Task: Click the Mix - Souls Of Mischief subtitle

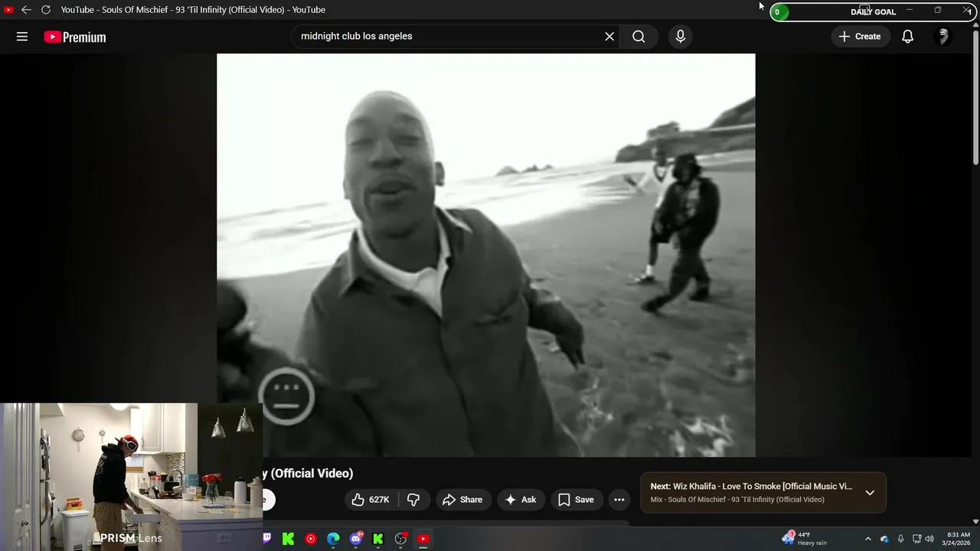Action: click(x=737, y=500)
